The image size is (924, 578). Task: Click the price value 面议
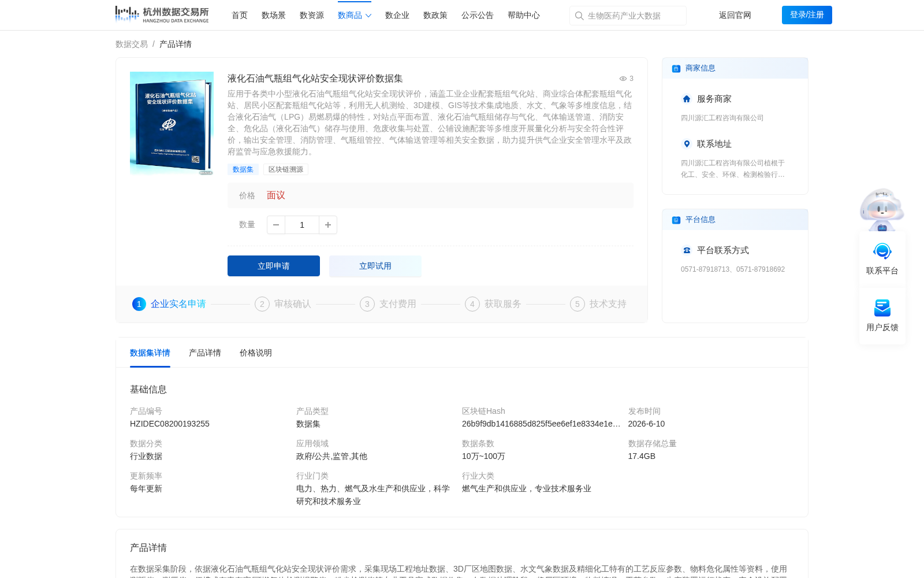276,195
